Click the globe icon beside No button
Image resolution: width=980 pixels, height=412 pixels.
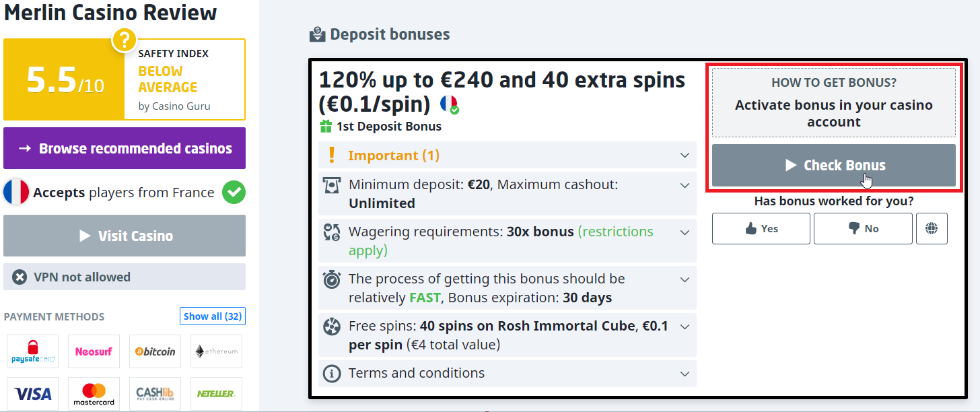pos(932,229)
